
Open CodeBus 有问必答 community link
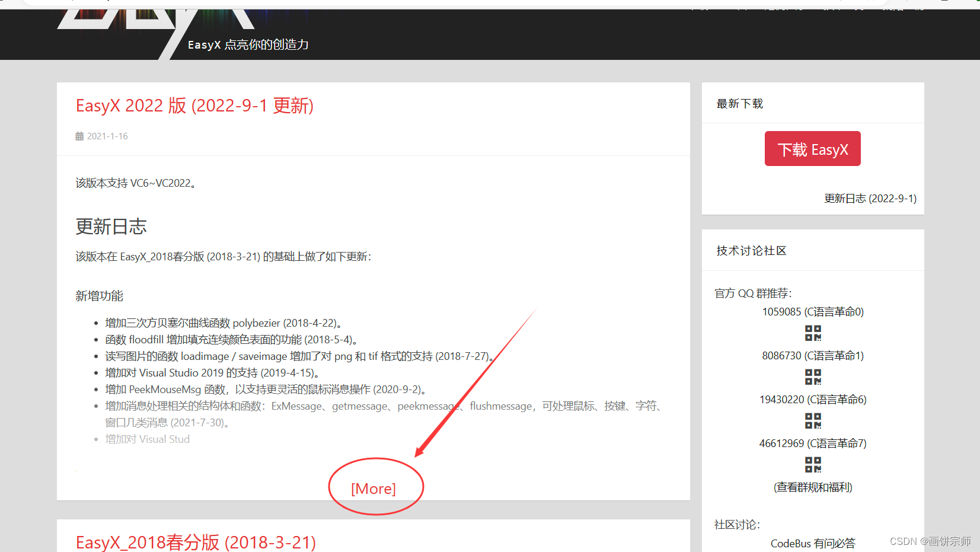click(813, 543)
